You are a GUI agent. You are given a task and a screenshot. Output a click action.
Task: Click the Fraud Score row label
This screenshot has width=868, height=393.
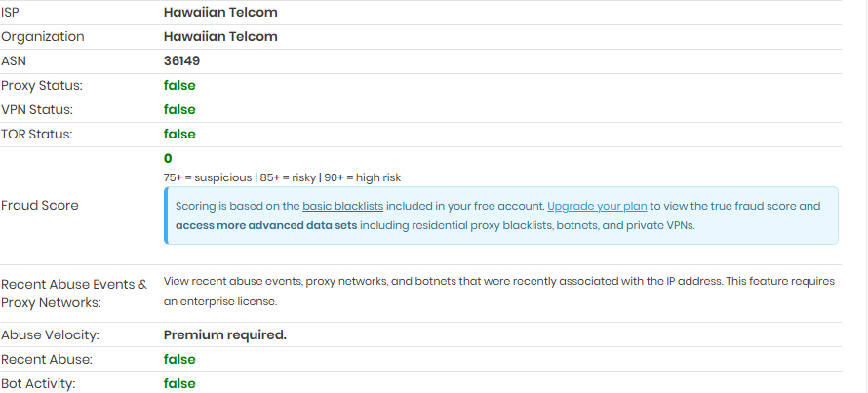(x=40, y=205)
